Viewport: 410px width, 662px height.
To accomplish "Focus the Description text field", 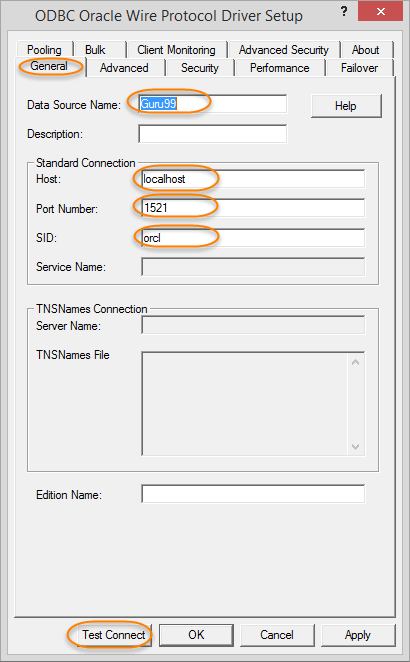I will pyautogui.click(x=213, y=134).
